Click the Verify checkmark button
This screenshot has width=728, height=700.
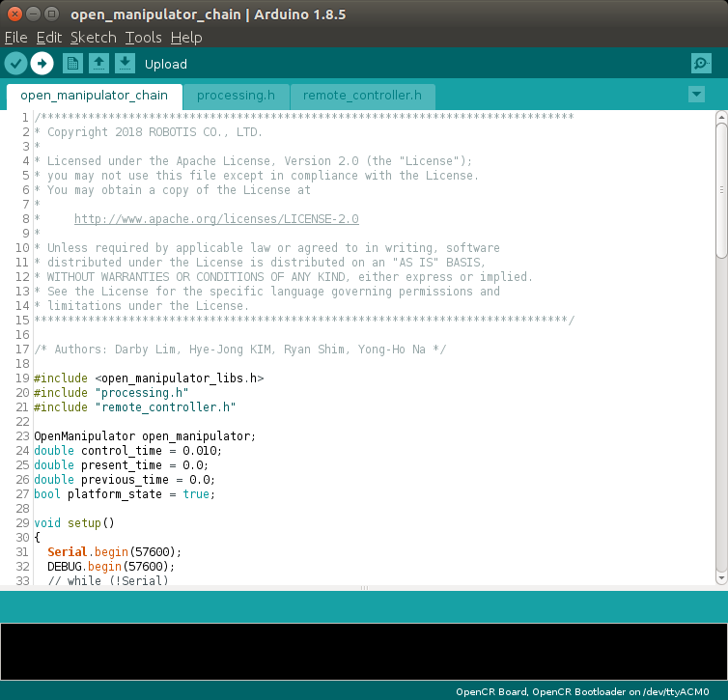point(15,64)
